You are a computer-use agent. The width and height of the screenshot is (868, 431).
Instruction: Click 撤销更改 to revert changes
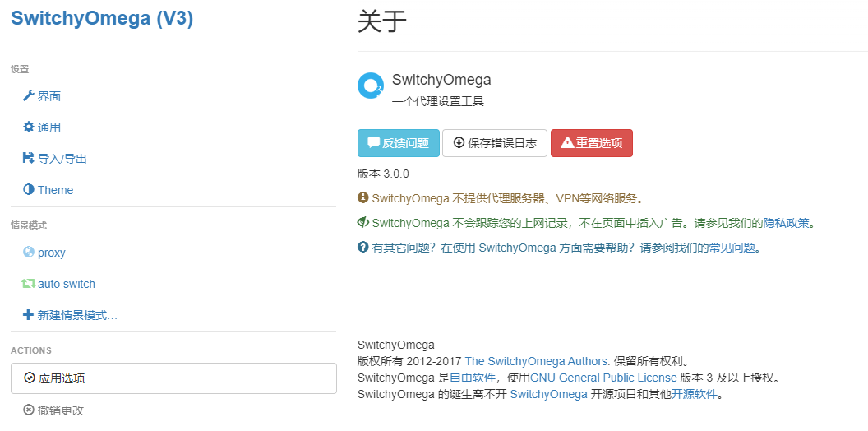coord(60,410)
